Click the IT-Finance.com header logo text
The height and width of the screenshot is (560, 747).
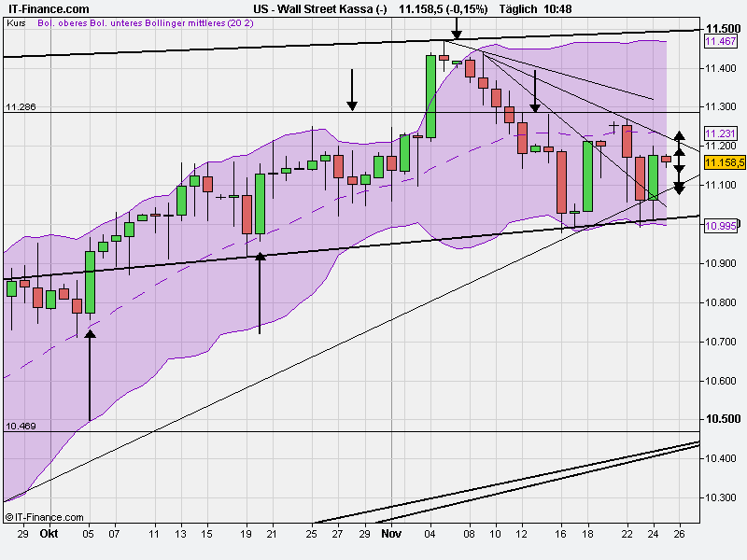tap(49, 9)
